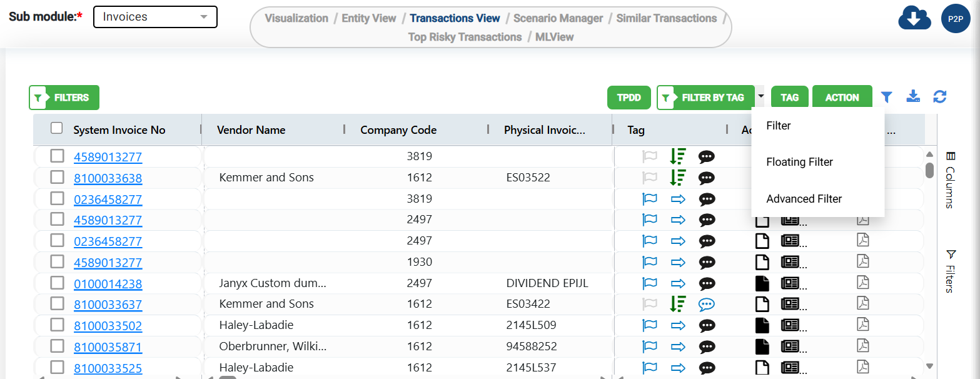Screen dimensions: 980x379
Task: Click the System Invoice No column header
Action: pyautogui.click(x=119, y=130)
